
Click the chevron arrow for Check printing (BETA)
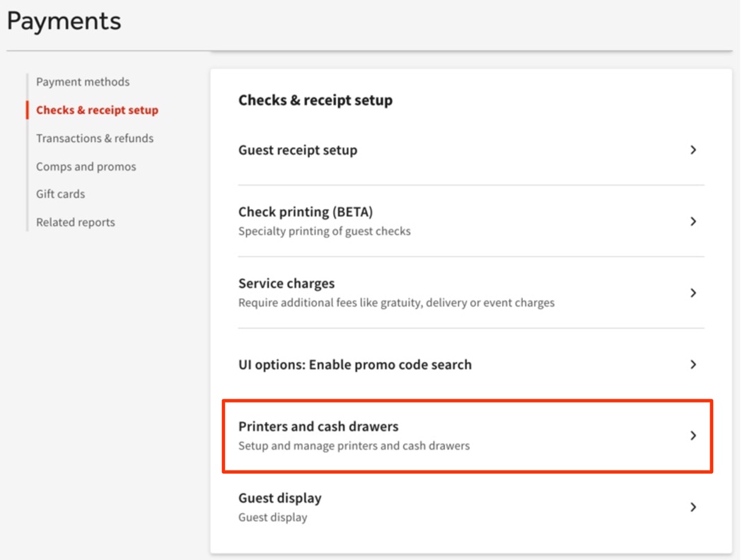point(693,221)
